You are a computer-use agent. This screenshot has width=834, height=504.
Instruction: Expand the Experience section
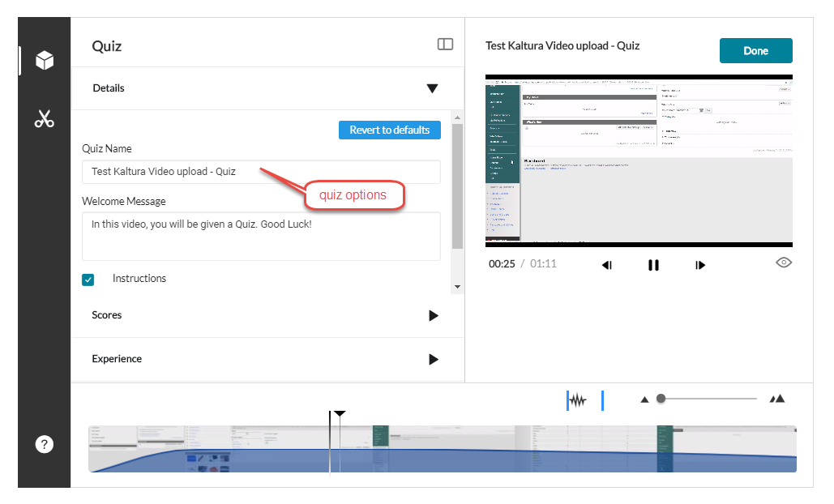433,360
